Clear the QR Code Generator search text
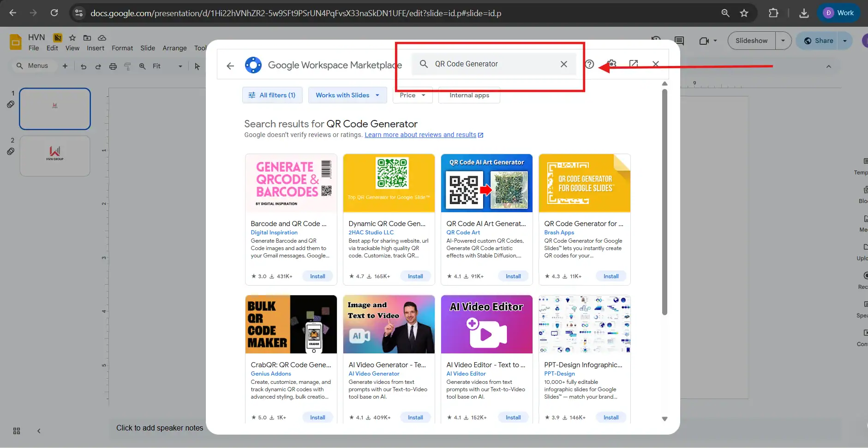This screenshot has height=448, width=868. point(564,64)
